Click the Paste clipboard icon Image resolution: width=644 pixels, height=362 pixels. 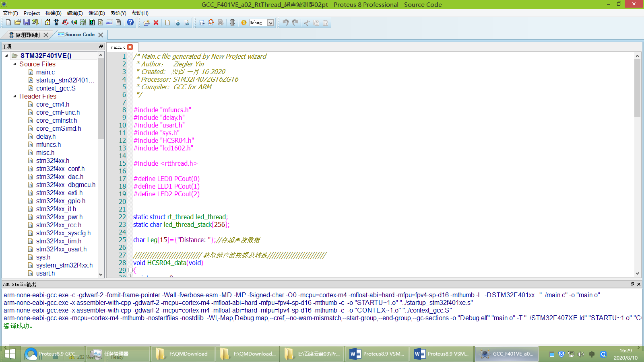point(326,23)
